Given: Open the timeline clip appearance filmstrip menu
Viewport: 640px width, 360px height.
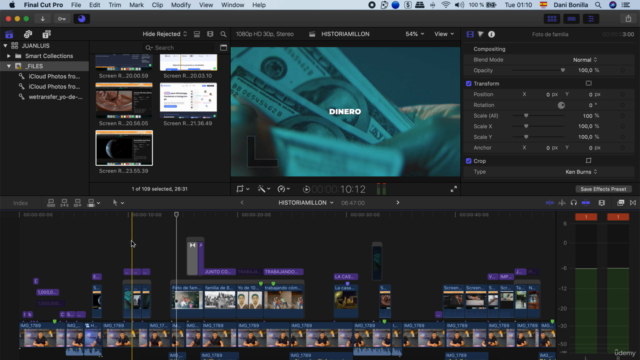Looking at the screenshot, I should coord(602,202).
